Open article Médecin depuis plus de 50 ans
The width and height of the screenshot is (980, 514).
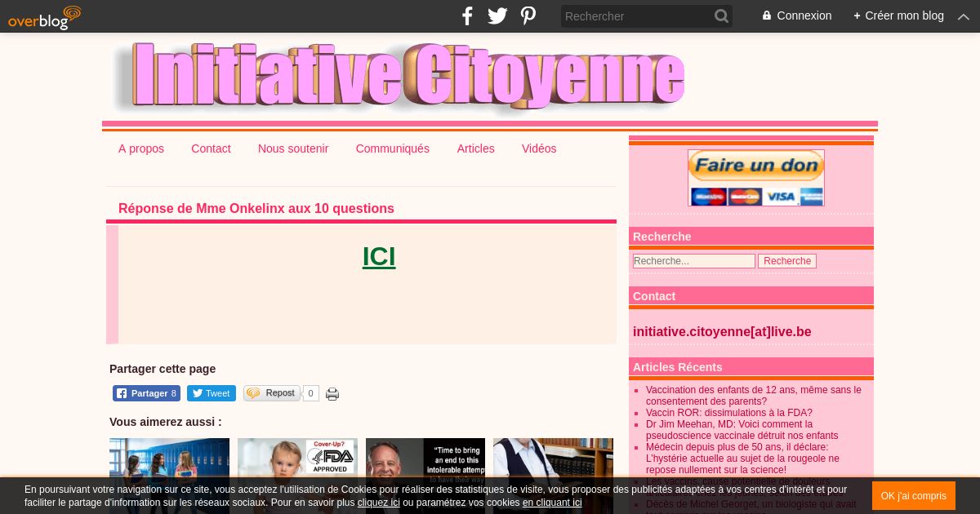742,459
